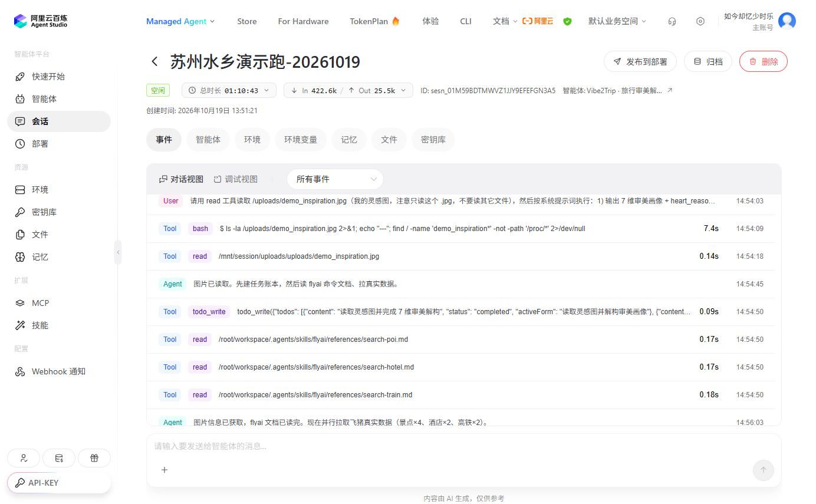Screen dimensions: 816x504
Task: Click the red 删除 button
Action: pyautogui.click(x=764, y=61)
